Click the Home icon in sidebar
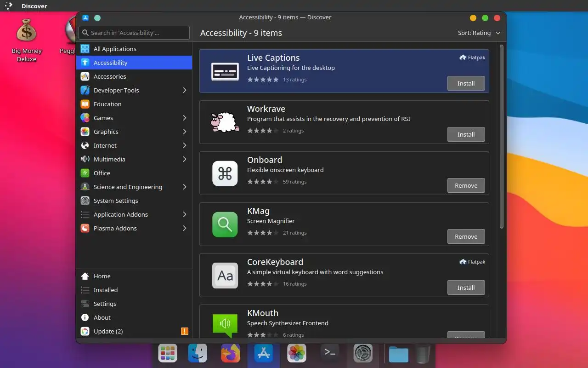The height and width of the screenshot is (368, 588). [85, 276]
